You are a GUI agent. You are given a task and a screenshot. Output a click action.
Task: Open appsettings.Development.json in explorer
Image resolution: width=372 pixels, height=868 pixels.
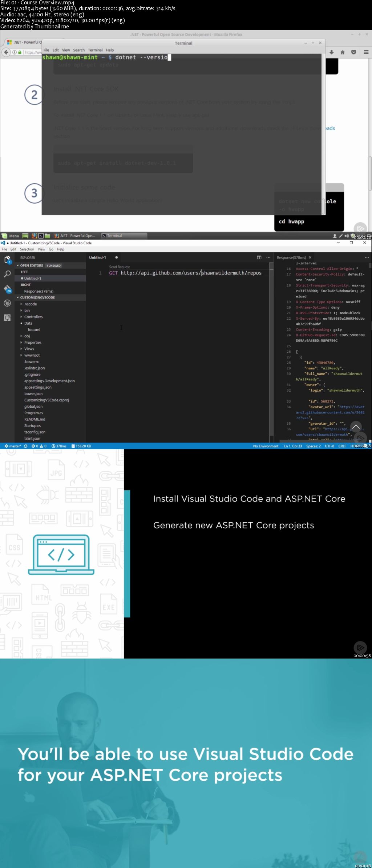point(49,381)
